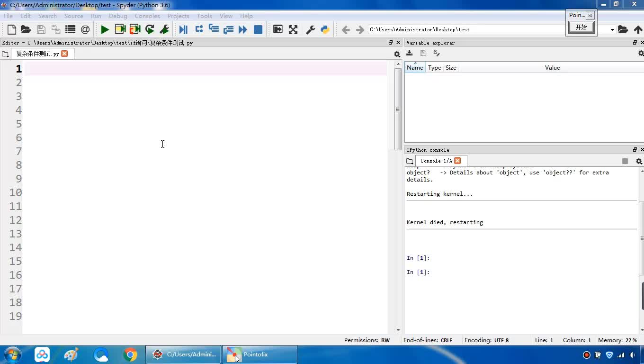Create a new file from the toolbar
The width and height of the screenshot is (644, 364).
point(12,29)
